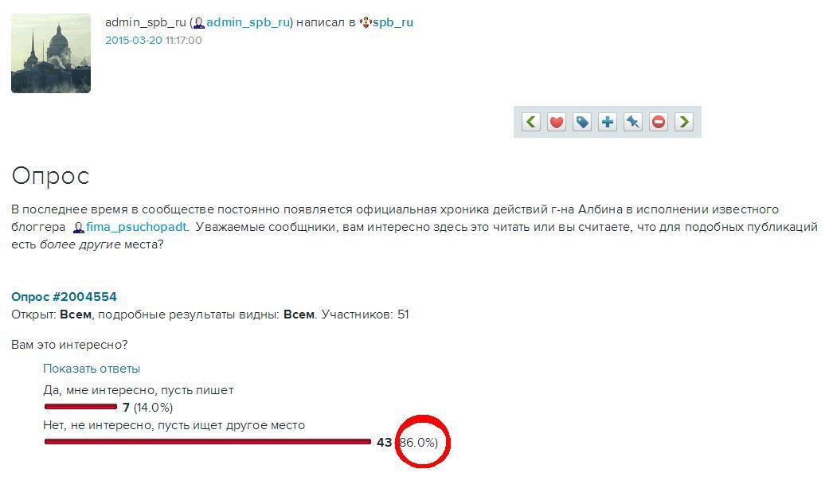Go to previous entry with green left arrow
Image resolution: width=829 pixels, height=504 pixels.
pos(531,122)
